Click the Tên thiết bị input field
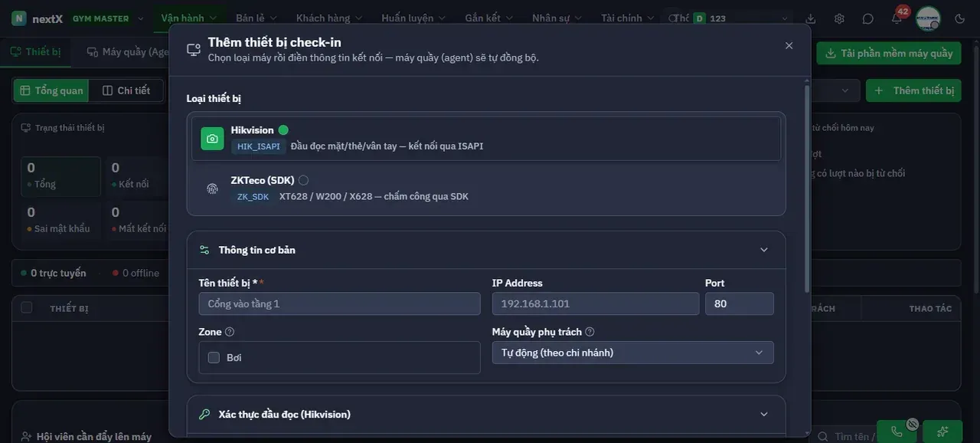 [x=339, y=304]
